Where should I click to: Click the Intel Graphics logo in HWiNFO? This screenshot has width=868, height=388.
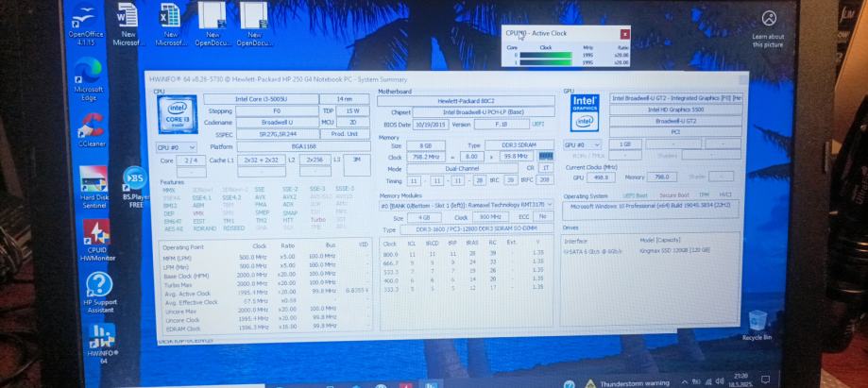(x=586, y=113)
